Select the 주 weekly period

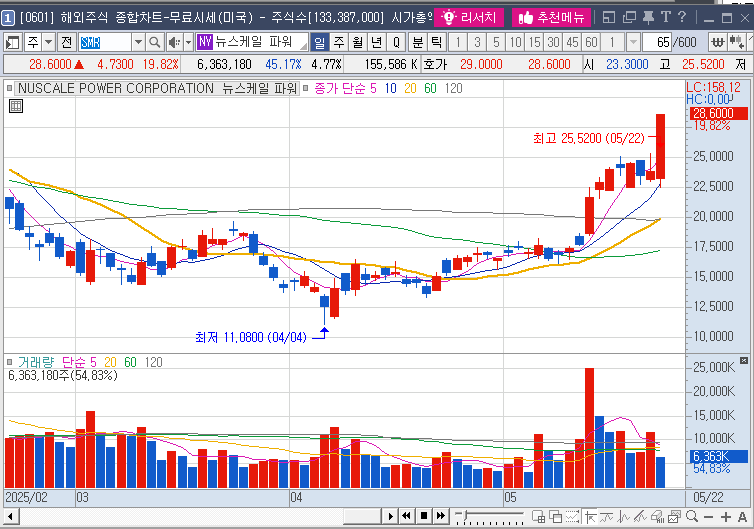(x=339, y=42)
